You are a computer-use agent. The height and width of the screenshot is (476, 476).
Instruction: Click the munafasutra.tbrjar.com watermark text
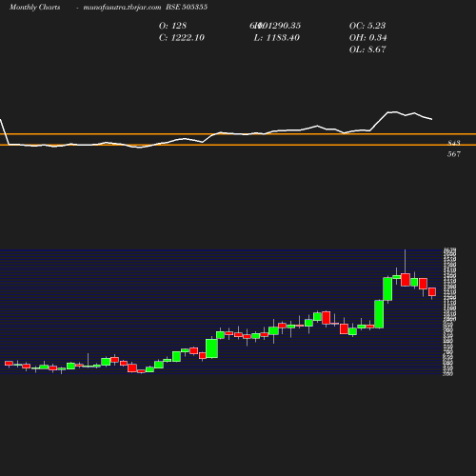pyautogui.click(x=122, y=8)
